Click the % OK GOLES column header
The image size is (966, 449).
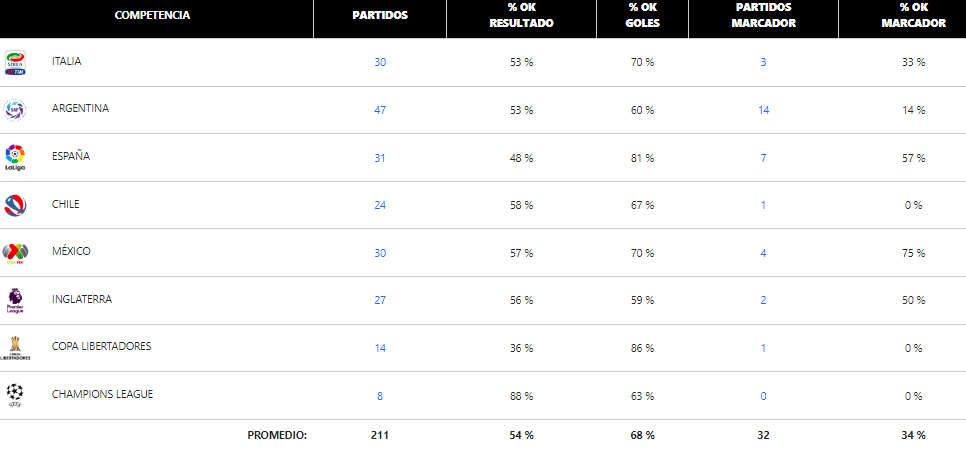[642, 16]
